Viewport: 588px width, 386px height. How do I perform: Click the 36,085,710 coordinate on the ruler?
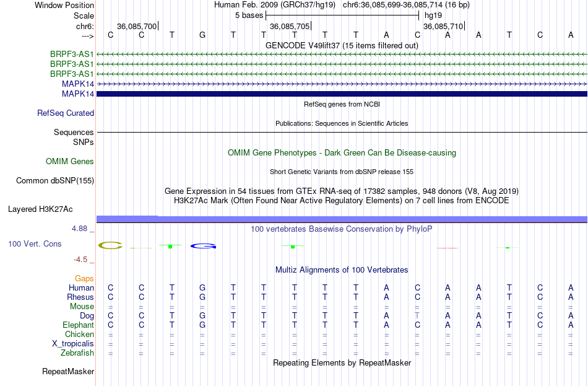443,26
